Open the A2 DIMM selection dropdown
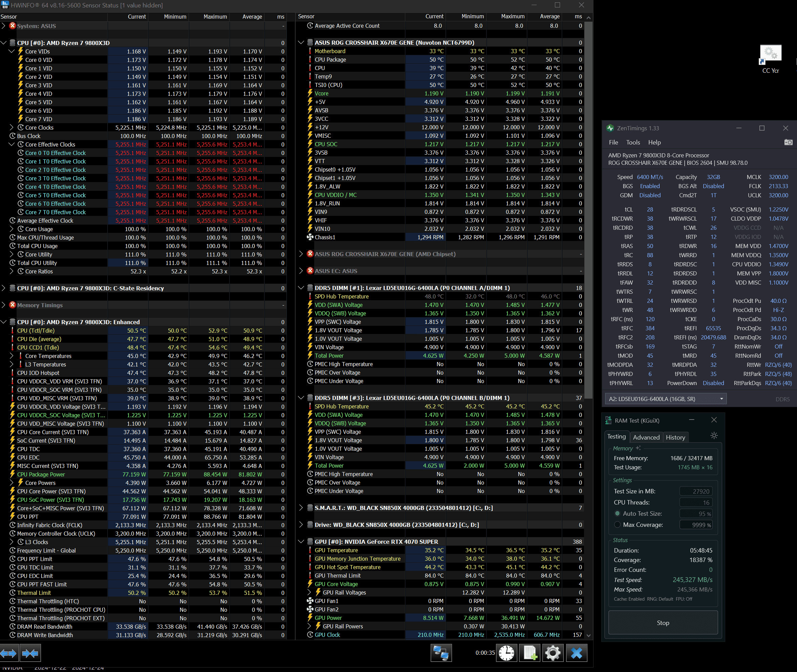The image size is (797, 672). [666, 399]
